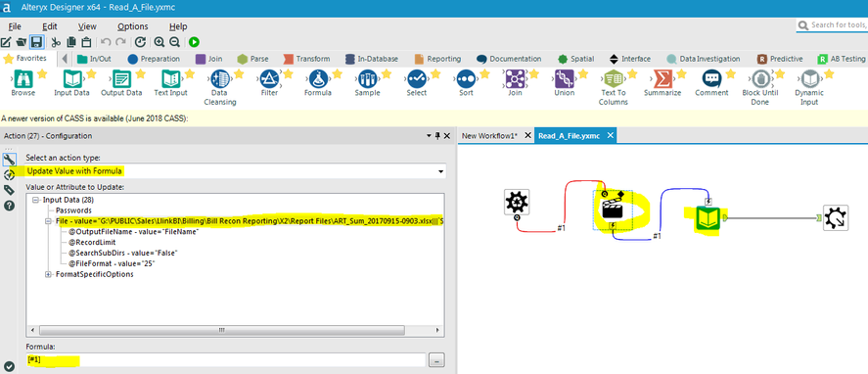868x374 pixels.
Task: Select the Join tool in Favorites palette
Action: [515, 78]
